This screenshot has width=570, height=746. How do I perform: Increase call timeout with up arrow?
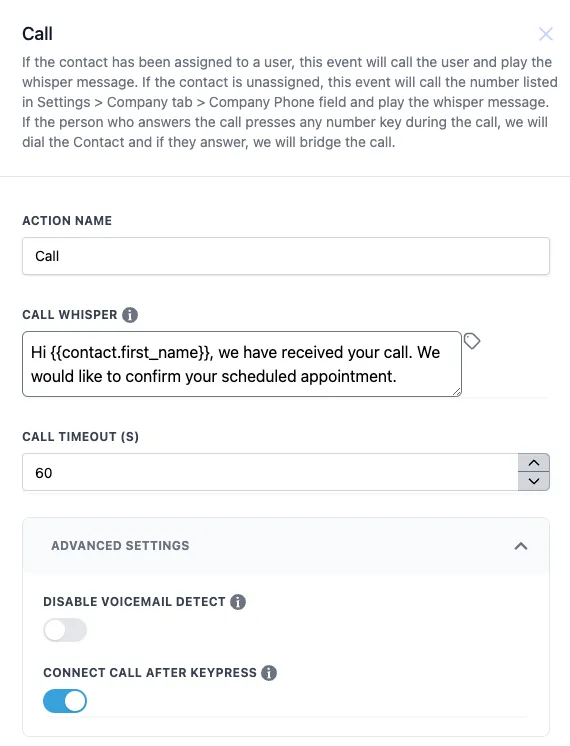click(534, 463)
